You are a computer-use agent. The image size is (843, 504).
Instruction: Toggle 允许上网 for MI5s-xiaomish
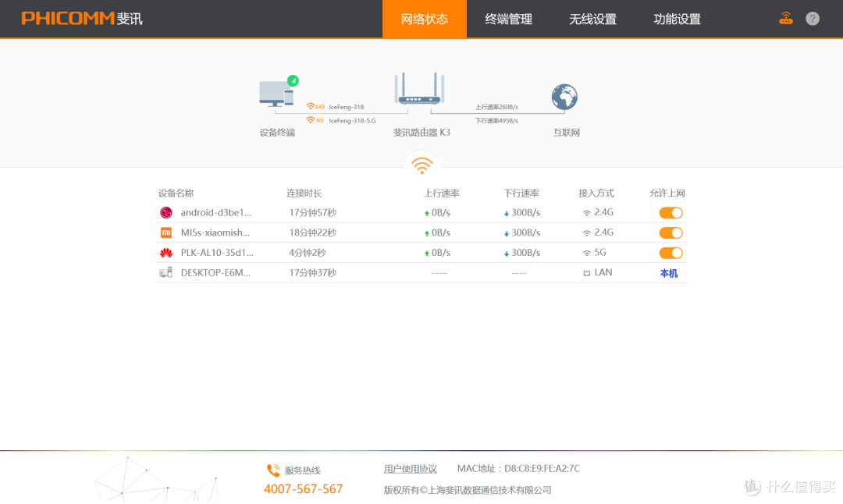[x=670, y=232]
